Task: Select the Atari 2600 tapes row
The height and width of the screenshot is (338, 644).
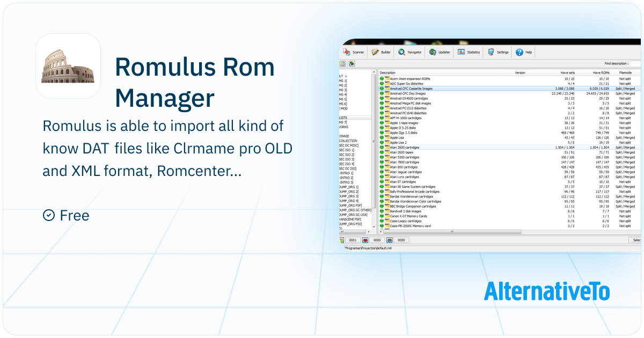Action: coord(510,152)
